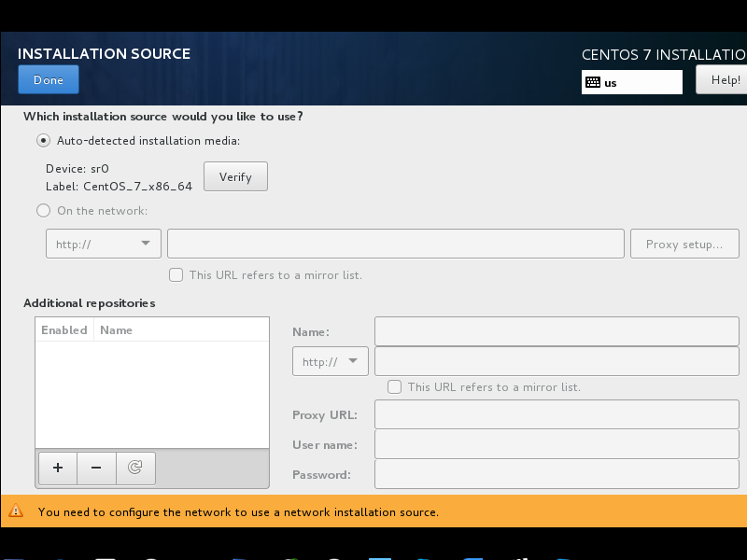Open the network protocol http:// dropdown
Screen dimensions: 747x560
point(104,244)
